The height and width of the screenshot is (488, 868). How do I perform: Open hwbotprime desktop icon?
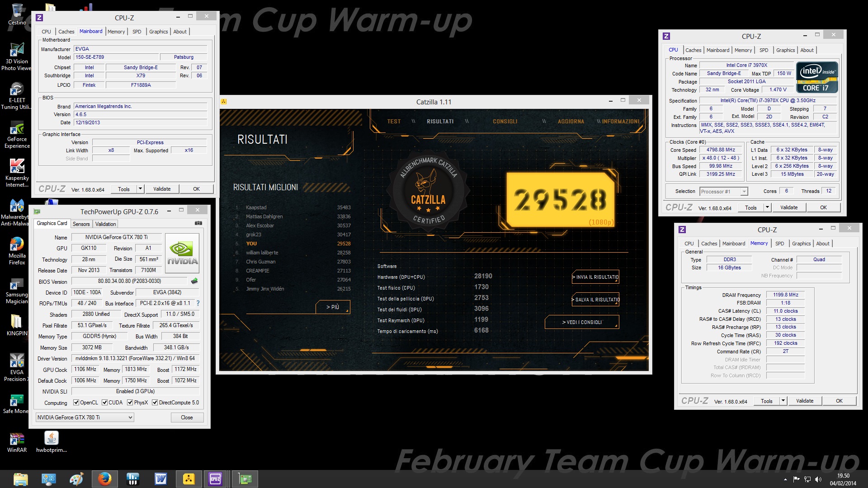[x=51, y=442]
